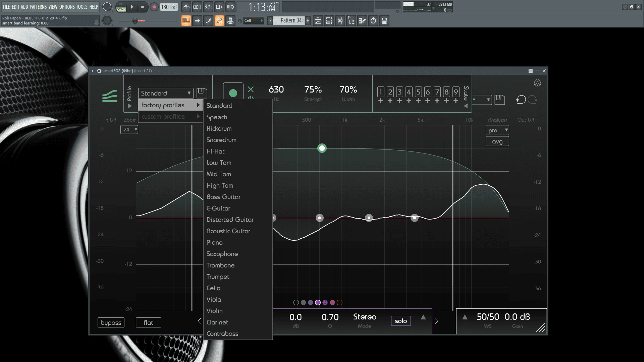Open the Playlist window icon
The width and height of the screenshot is (644, 362).
point(318,21)
